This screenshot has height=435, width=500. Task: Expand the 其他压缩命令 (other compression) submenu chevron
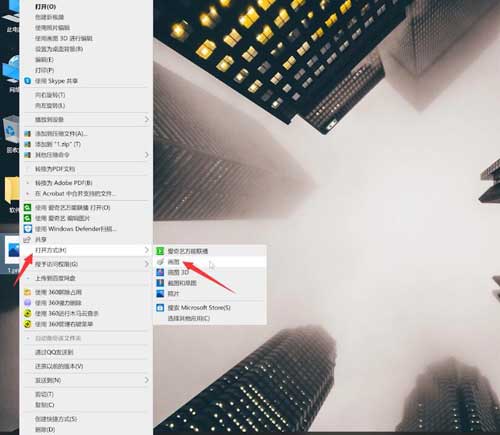[147, 155]
